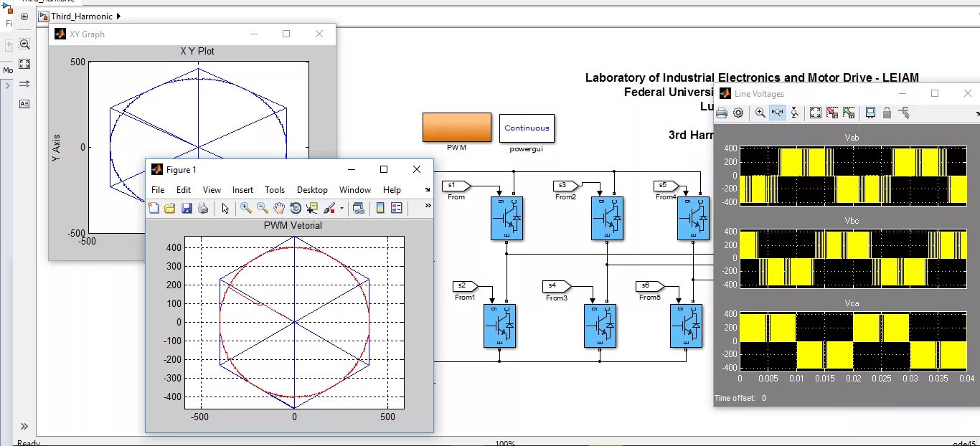
Task: Expand Figure 1 toolbar overflow chevron
Action: [x=428, y=206]
